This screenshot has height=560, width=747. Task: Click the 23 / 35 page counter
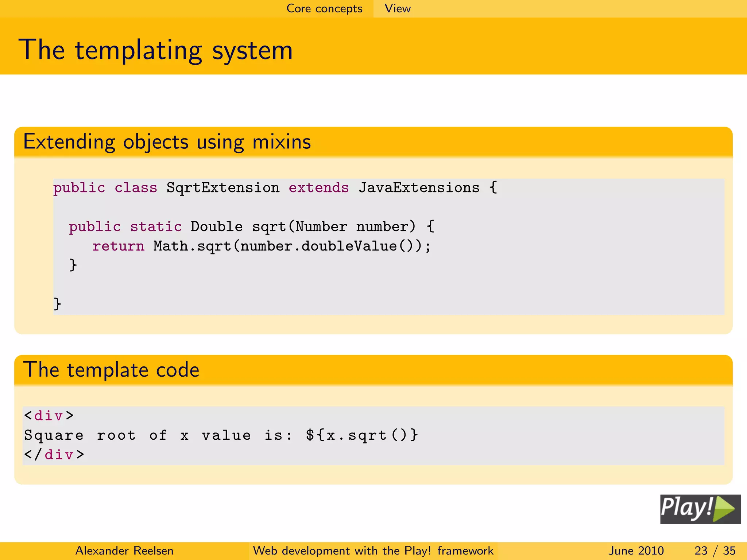[715, 551]
